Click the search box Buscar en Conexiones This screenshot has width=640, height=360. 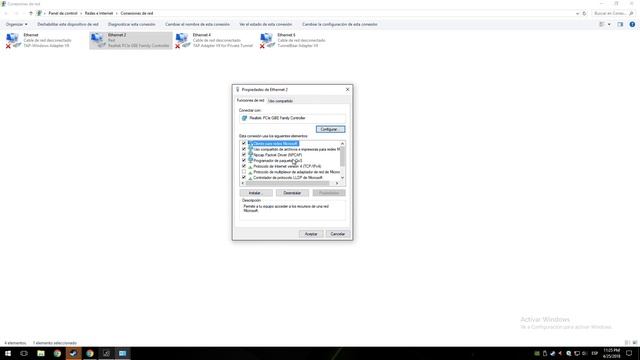[x=613, y=13]
